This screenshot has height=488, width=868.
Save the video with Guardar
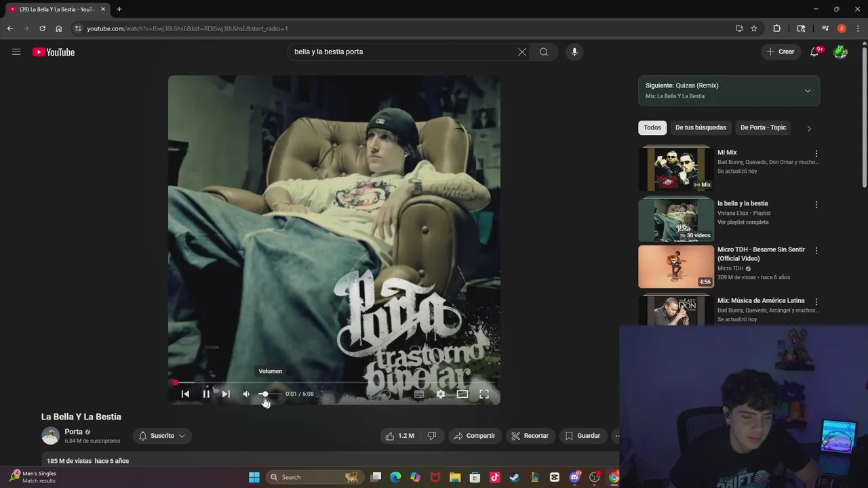(x=583, y=436)
